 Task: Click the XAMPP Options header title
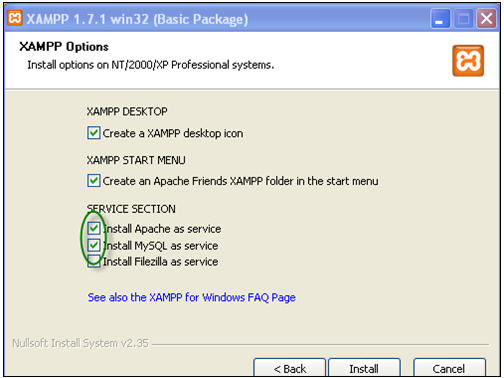coord(64,47)
